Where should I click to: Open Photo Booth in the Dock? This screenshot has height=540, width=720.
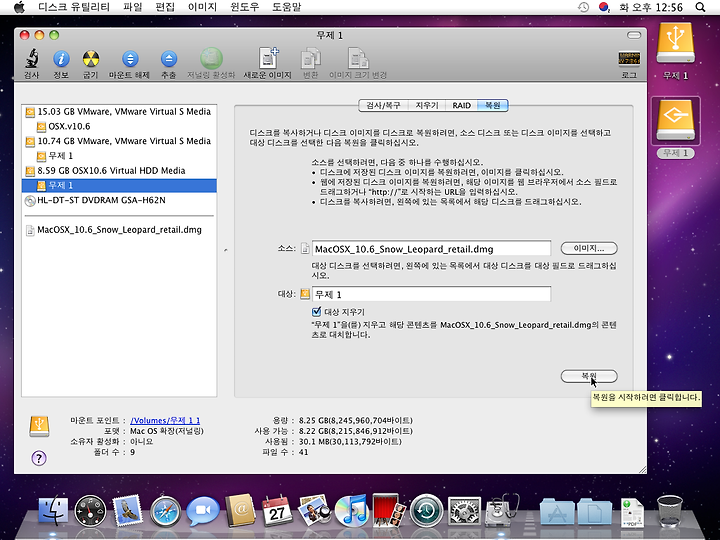(389, 511)
